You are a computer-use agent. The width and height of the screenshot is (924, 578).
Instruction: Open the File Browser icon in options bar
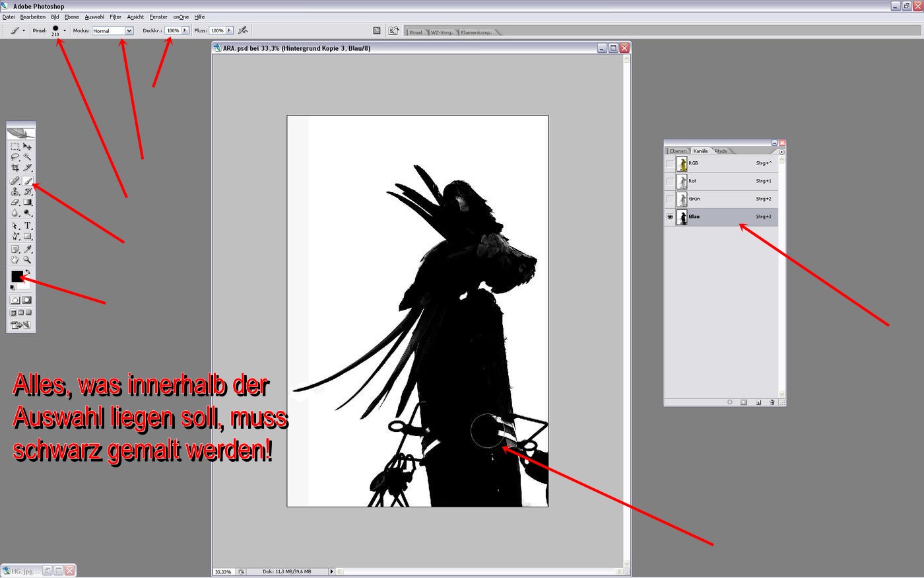[393, 30]
